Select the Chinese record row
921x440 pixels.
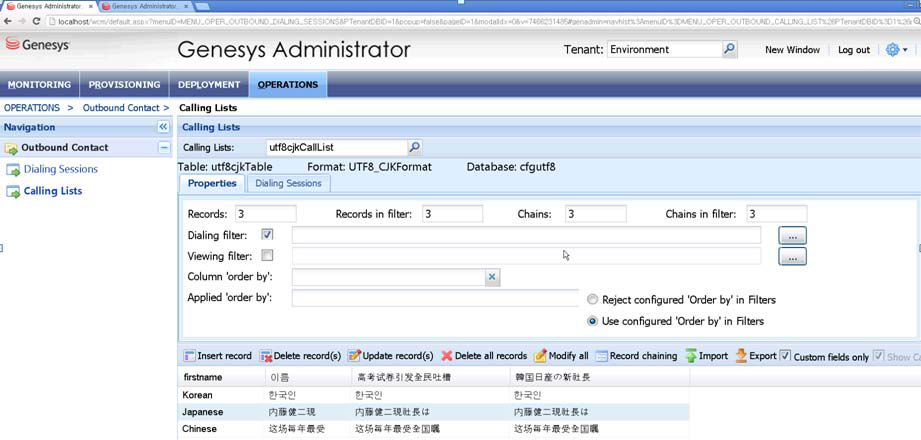click(x=433, y=429)
